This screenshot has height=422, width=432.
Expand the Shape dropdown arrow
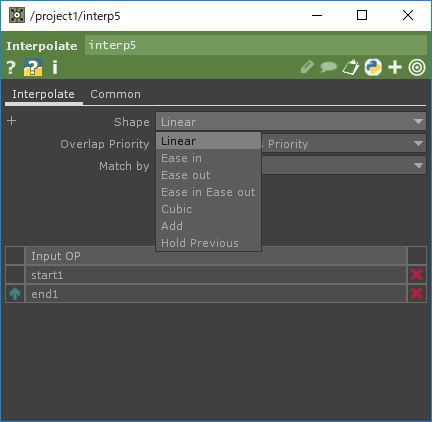[x=418, y=122]
